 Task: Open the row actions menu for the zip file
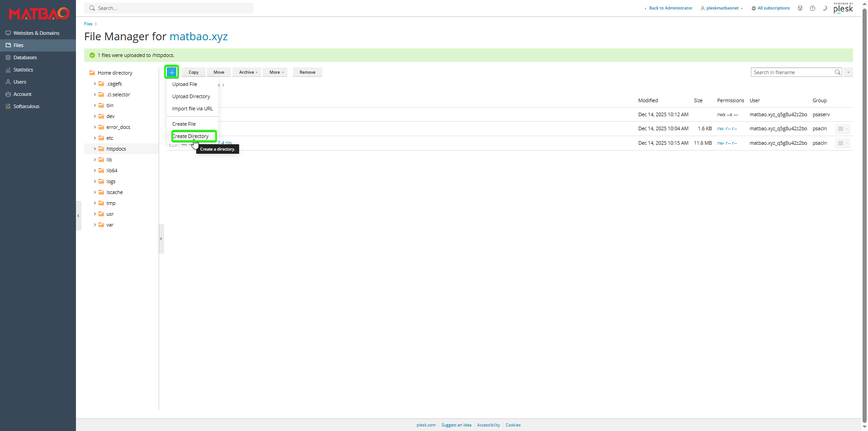click(x=841, y=143)
